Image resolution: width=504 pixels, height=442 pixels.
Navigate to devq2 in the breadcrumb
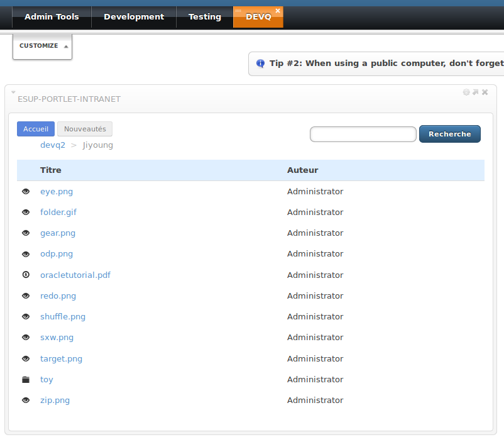click(53, 145)
